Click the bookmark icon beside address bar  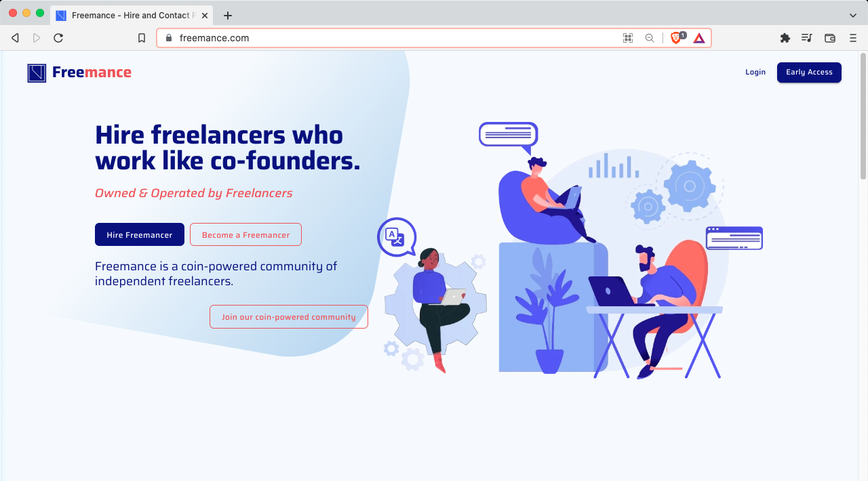(x=142, y=38)
